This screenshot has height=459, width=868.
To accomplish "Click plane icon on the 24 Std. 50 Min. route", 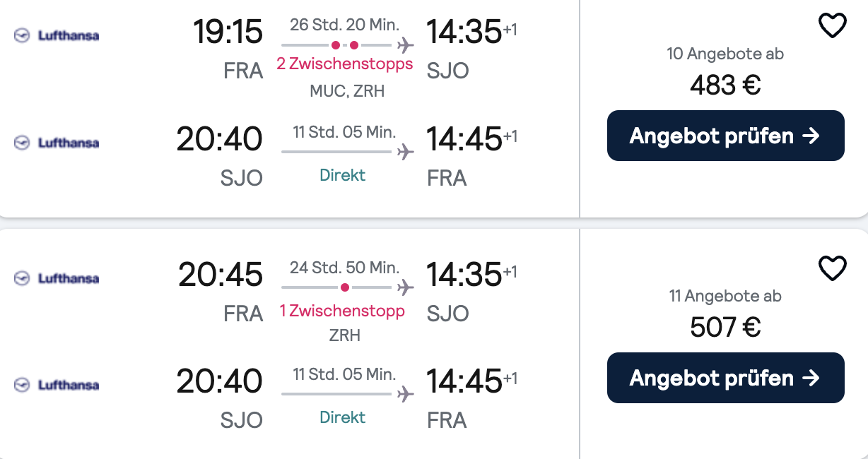I will (x=405, y=288).
